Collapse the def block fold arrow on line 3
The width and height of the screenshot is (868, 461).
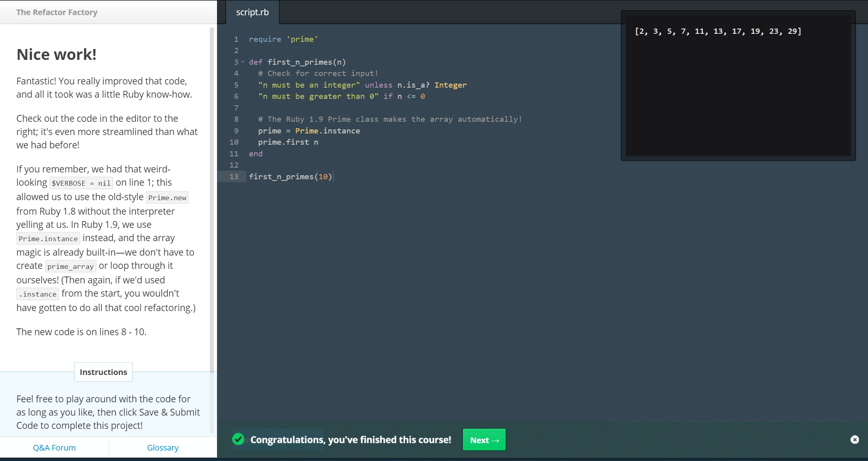click(243, 62)
